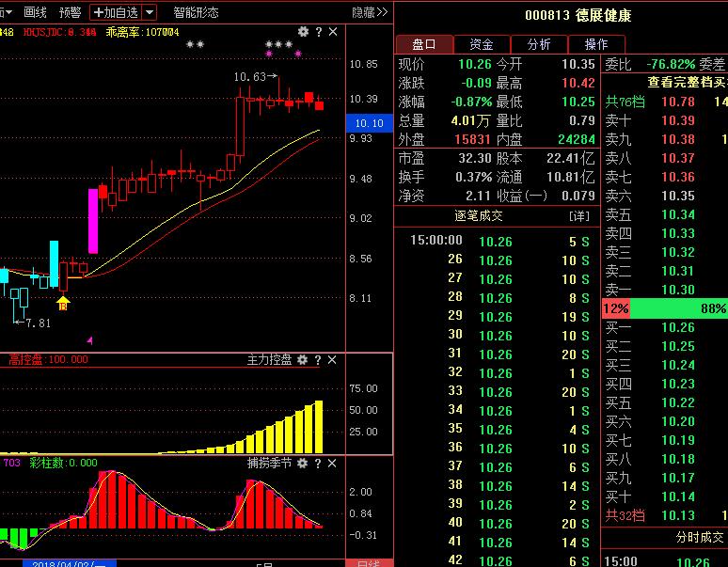The width and height of the screenshot is (728, 567).
Task: Show help for 主力控盘 indicator
Action: [x=318, y=359]
